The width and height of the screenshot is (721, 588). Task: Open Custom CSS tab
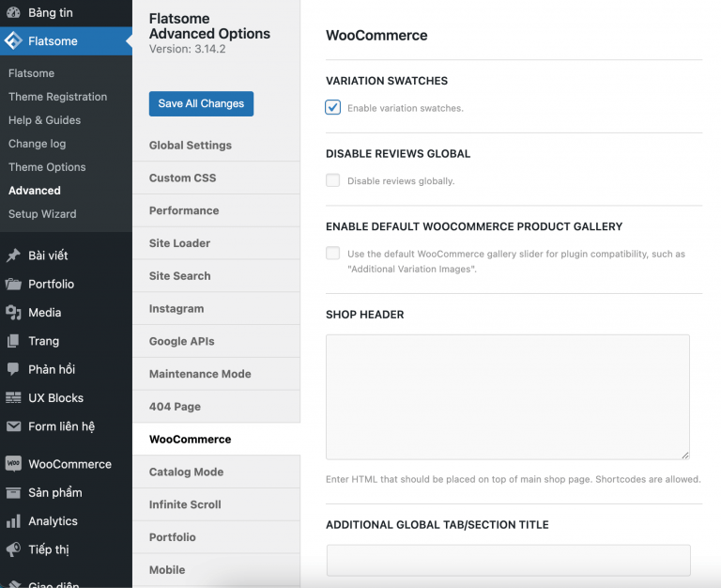pos(216,178)
